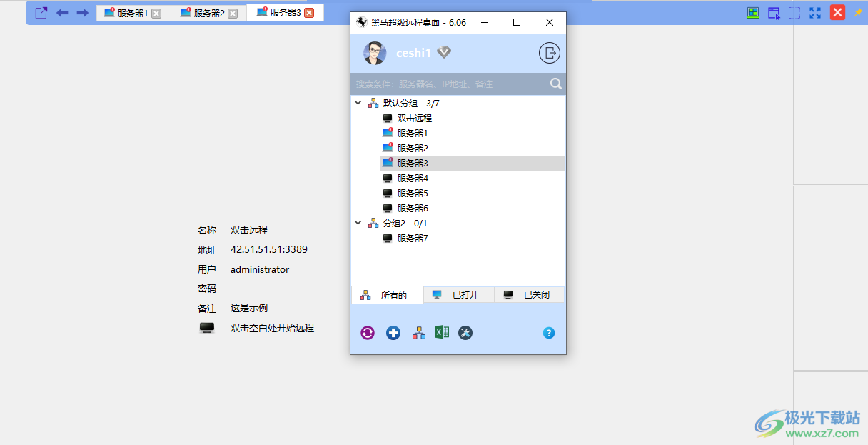The height and width of the screenshot is (445, 868).
Task: Select the highlighted 服务器3 row
Action: pos(473,163)
